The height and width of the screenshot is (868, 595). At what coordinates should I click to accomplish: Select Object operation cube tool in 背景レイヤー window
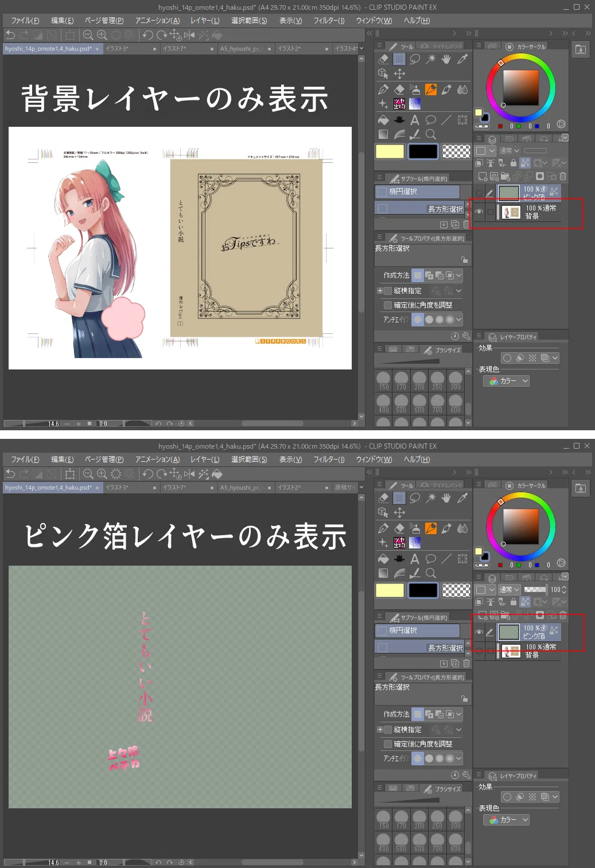tap(383, 73)
